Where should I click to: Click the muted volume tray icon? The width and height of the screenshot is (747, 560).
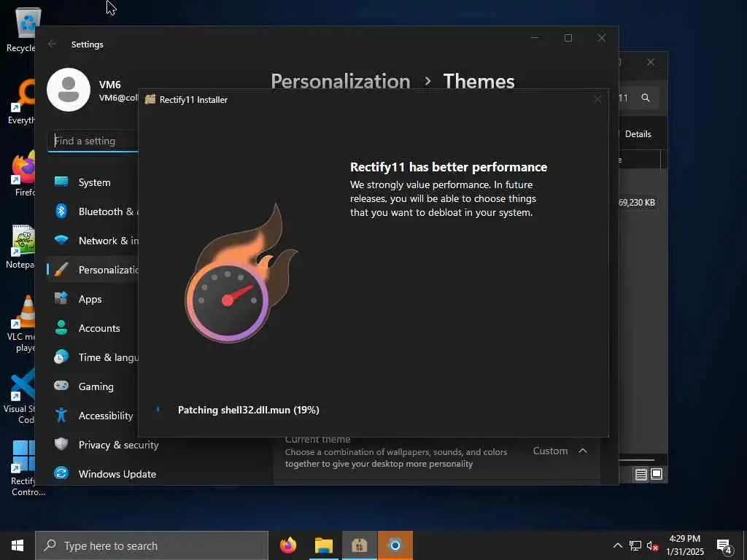tap(652, 545)
